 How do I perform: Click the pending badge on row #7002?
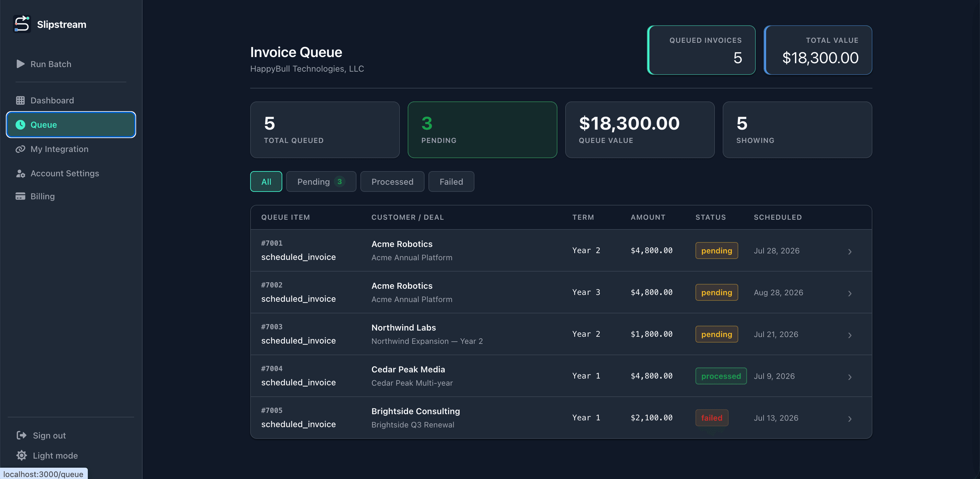(x=716, y=292)
